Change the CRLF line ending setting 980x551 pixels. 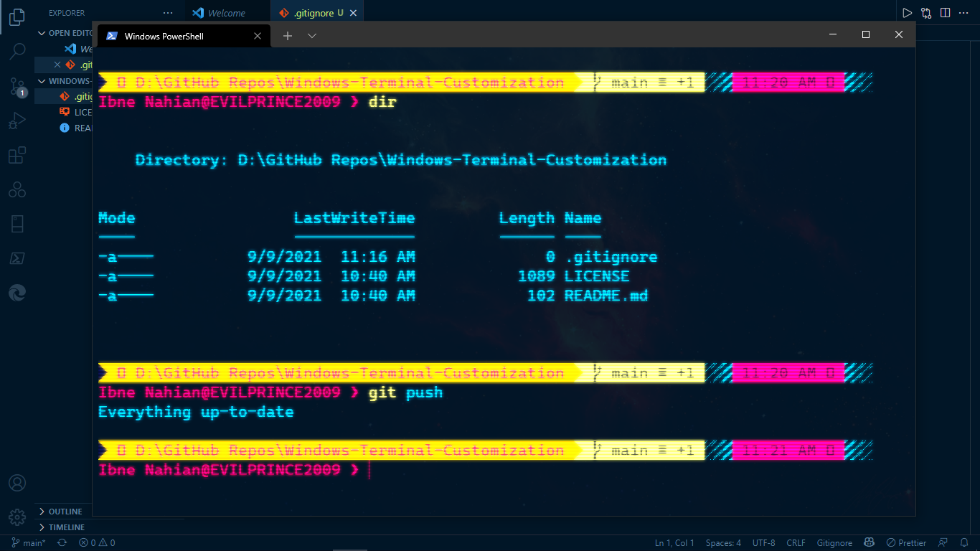(x=796, y=543)
